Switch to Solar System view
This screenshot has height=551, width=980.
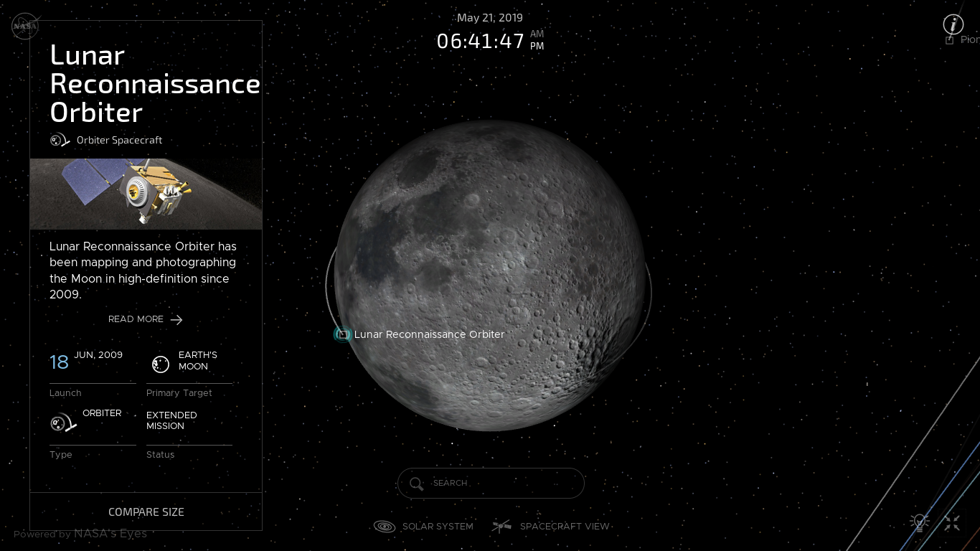coord(423,527)
